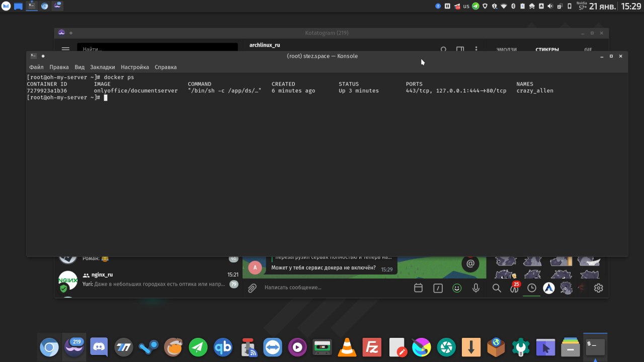Image resolution: width=644 pixels, height=362 pixels.
Task: Launch Steam from the dock
Action: click(x=148, y=347)
